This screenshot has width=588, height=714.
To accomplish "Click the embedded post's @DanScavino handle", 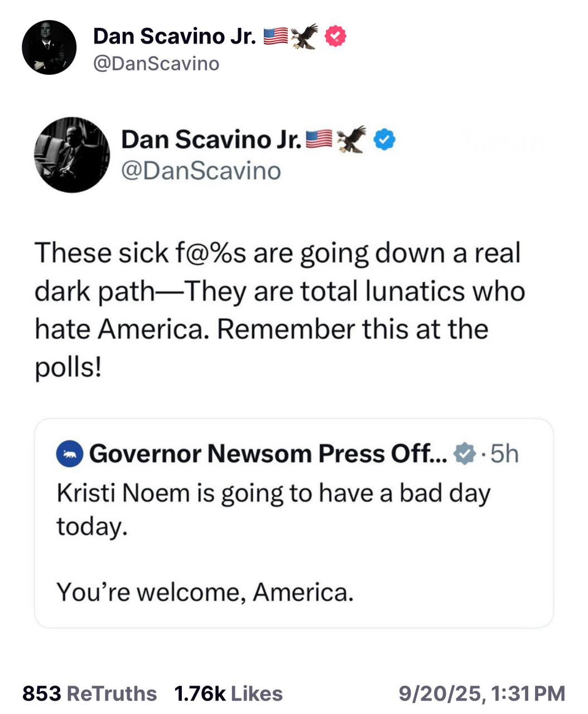I will [x=201, y=171].
